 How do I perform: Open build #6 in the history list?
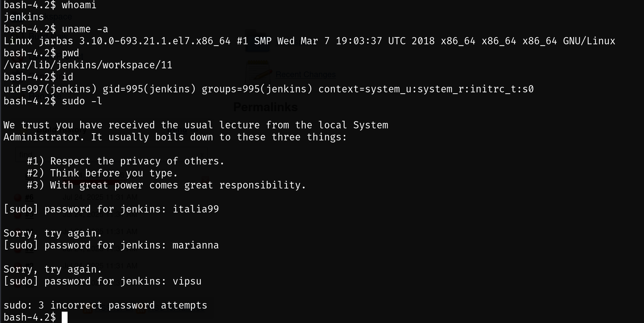pos(29,197)
